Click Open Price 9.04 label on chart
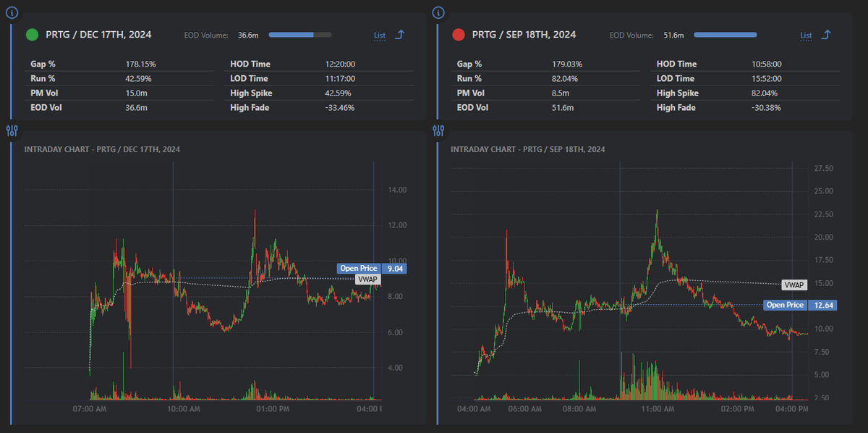Viewport: 868px width, 433px height. (x=372, y=269)
